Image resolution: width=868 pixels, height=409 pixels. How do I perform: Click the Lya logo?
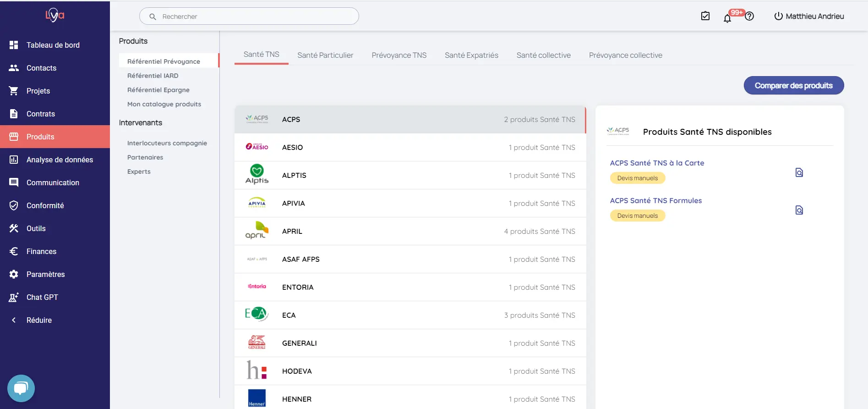point(55,16)
